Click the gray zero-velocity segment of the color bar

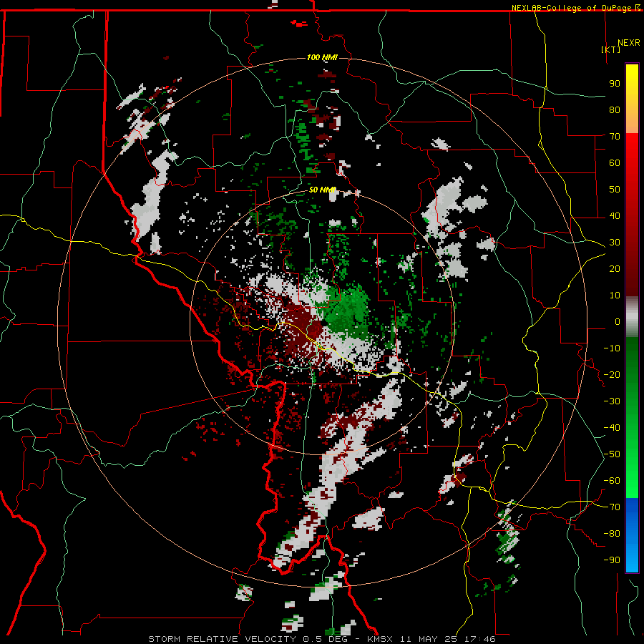click(632, 317)
